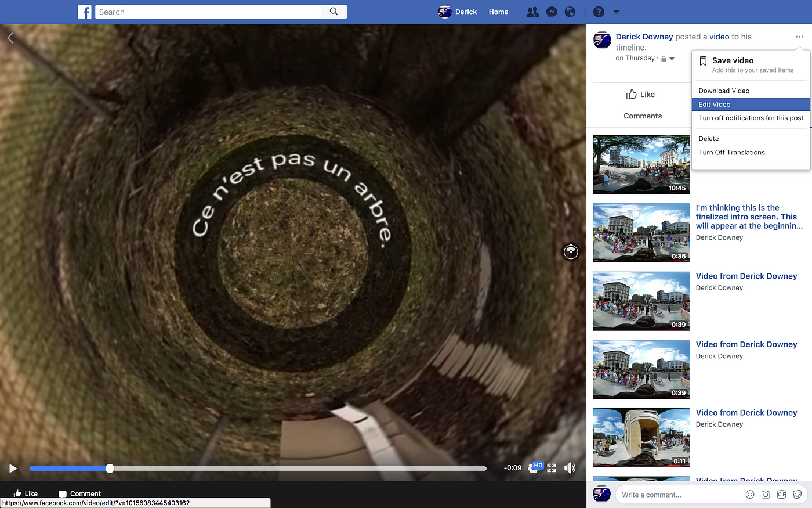Image resolution: width=812 pixels, height=508 pixels.
Task: Open the 'I'm thinking this is the finalized' video title
Action: coord(749,217)
